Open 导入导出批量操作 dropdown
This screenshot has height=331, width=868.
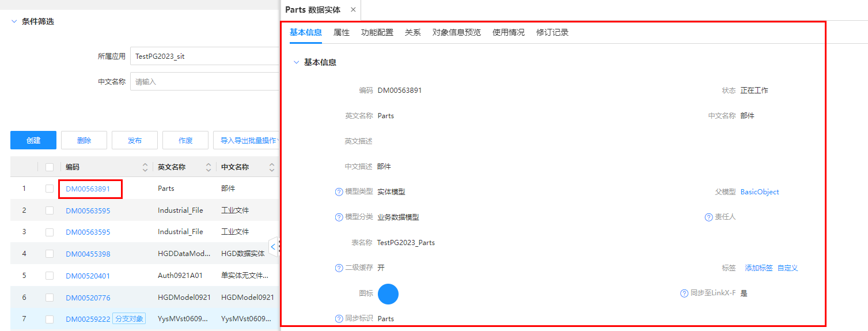[247, 140]
